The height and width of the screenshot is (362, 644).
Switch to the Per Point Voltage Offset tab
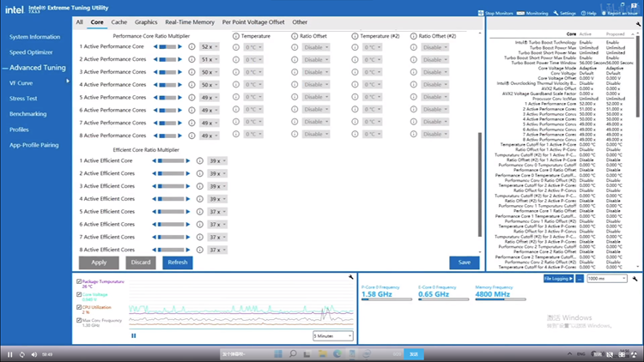253,22
